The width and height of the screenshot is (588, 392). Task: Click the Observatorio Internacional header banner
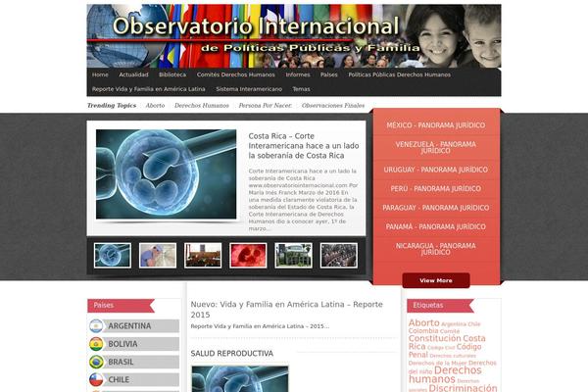point(294,36)
